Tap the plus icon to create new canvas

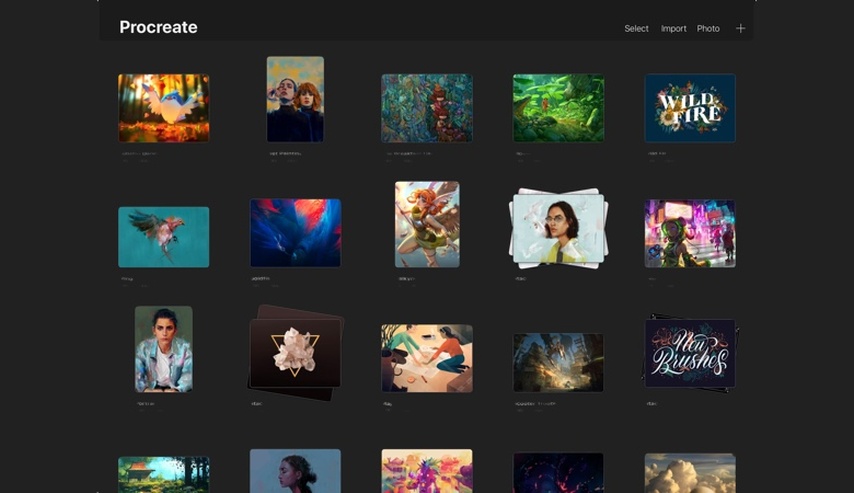pos(740,28)
